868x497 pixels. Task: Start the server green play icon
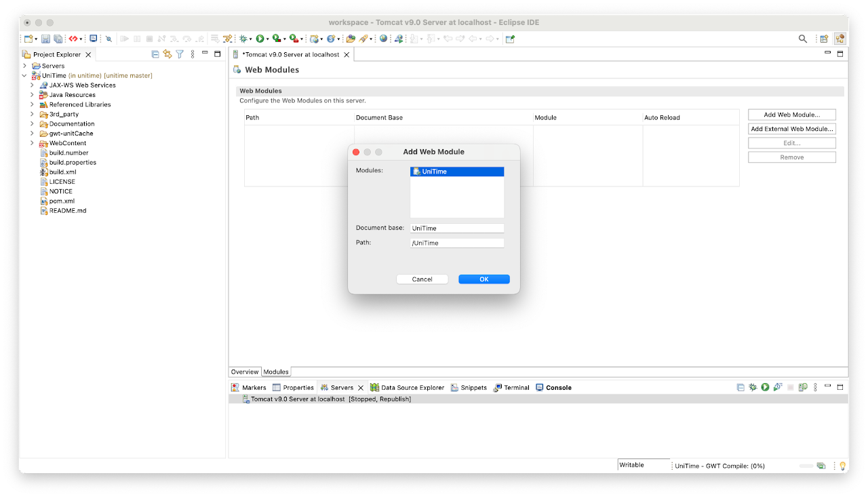point(765,387)
